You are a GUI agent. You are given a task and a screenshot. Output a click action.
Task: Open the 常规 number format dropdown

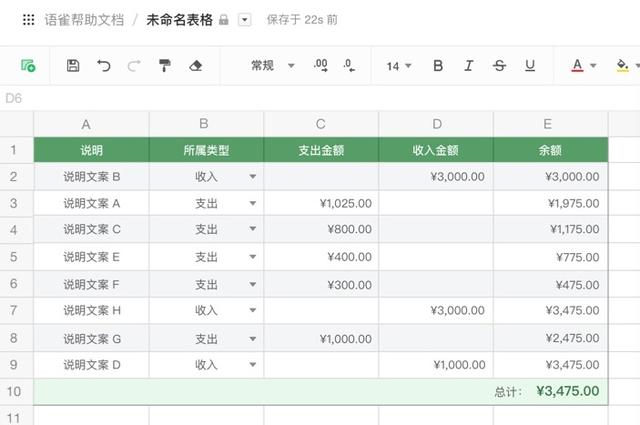[272, 66]
